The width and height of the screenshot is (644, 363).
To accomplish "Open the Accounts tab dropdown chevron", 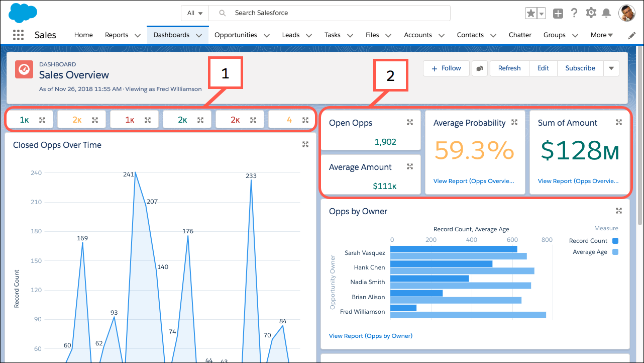I will (x=442, y=35).
